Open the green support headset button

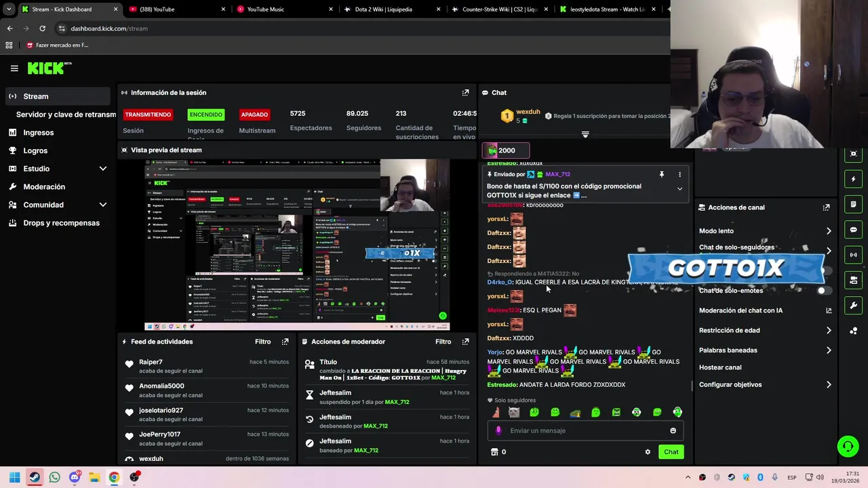[848, 446]
